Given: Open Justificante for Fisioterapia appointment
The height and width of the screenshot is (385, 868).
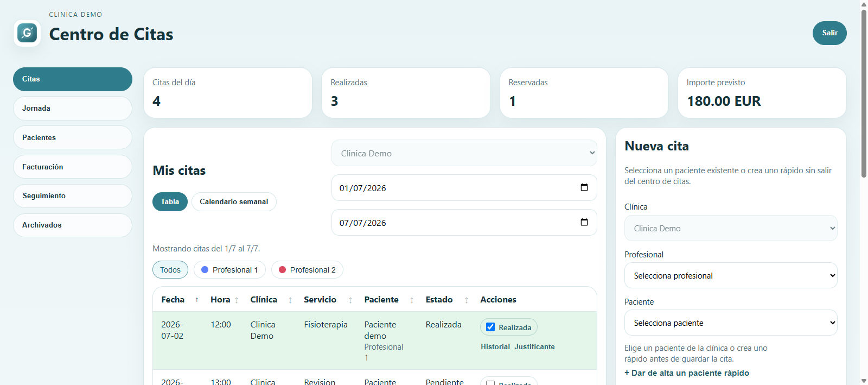Looking at the screenshot, I should tap(534, 346).
